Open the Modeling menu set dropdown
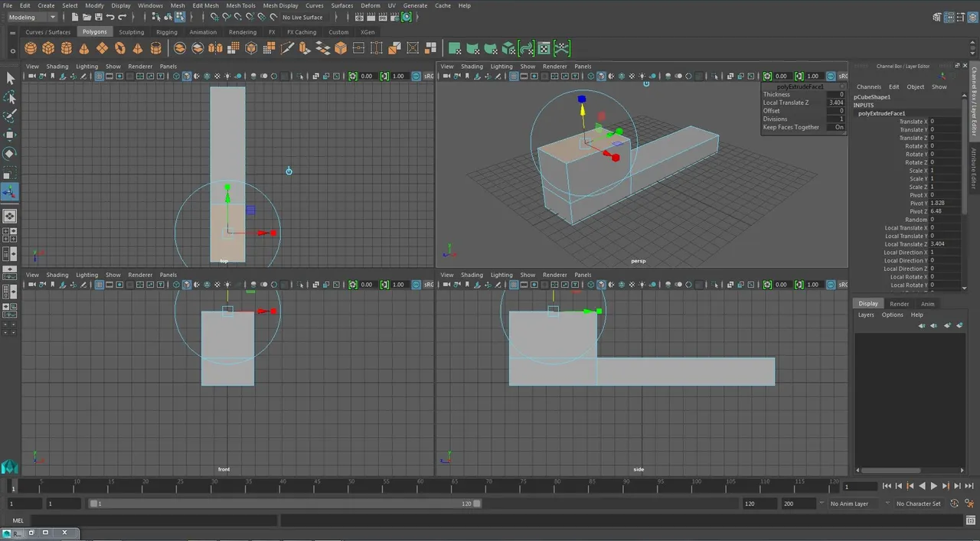This screenshot has width=980, height=541. (x=31, y=17)
